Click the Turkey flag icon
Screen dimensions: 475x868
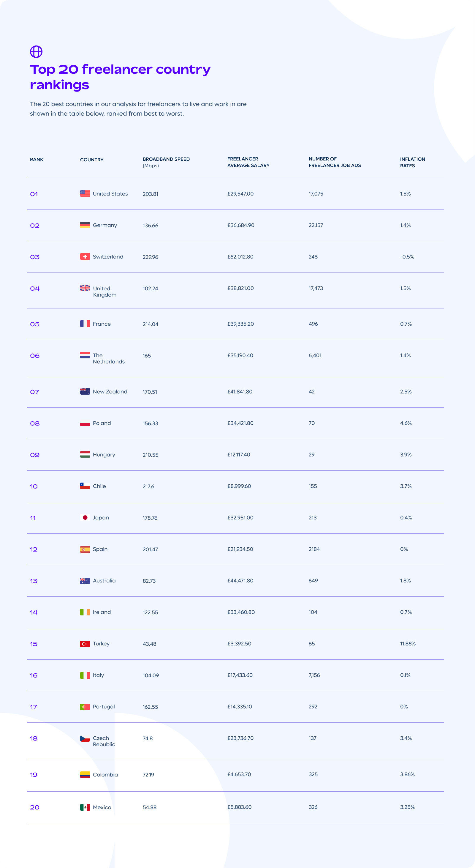pyautogui.click(x=85, y=644)
